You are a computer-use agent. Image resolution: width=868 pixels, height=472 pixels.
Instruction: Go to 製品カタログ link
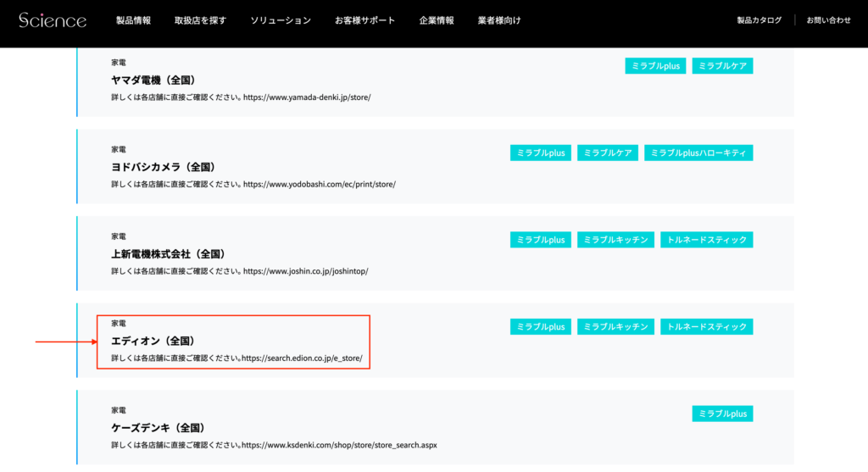(759, 20)
